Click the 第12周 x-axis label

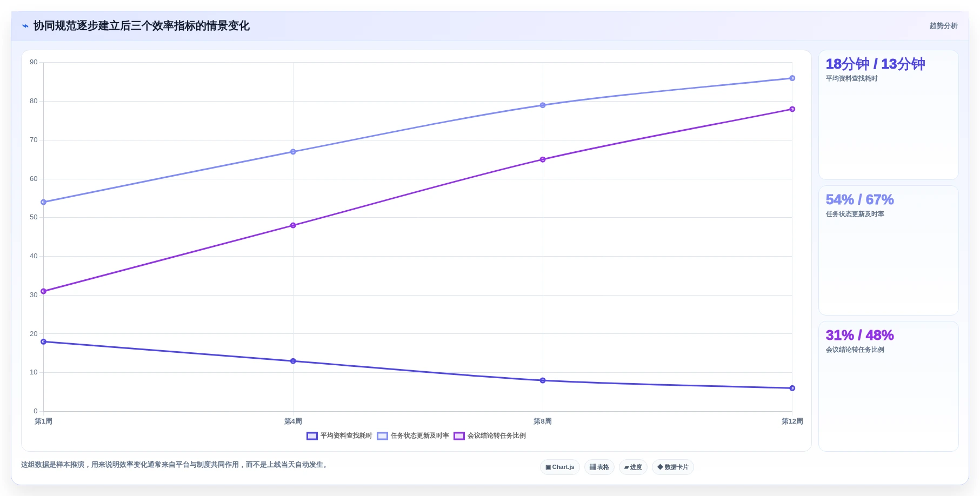click(x=792, y=421)
